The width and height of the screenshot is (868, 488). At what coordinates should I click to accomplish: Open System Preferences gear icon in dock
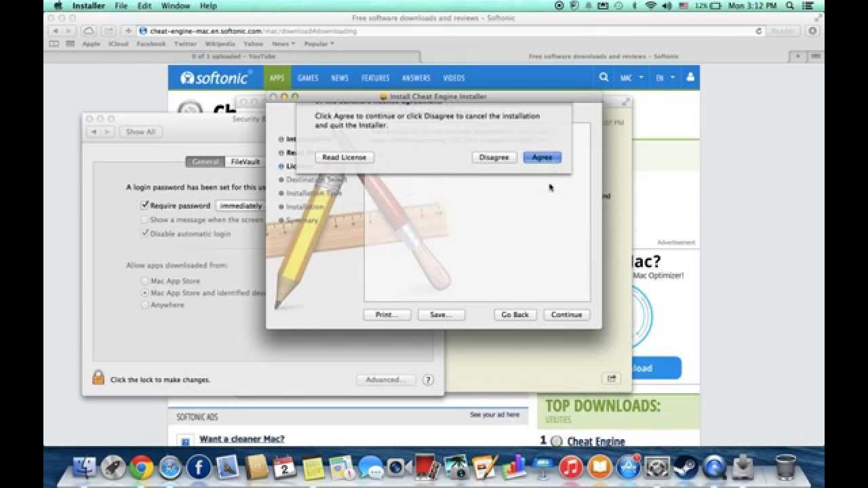657,467
